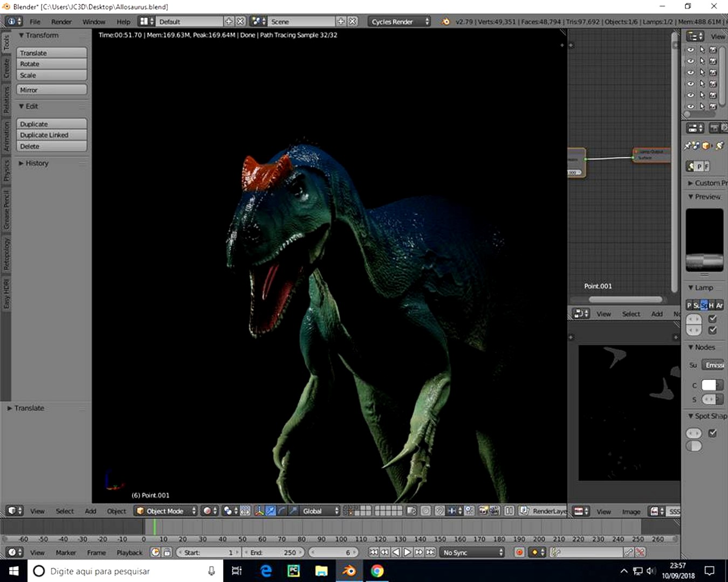Open the File menu
728x582 pixels.
35,22
